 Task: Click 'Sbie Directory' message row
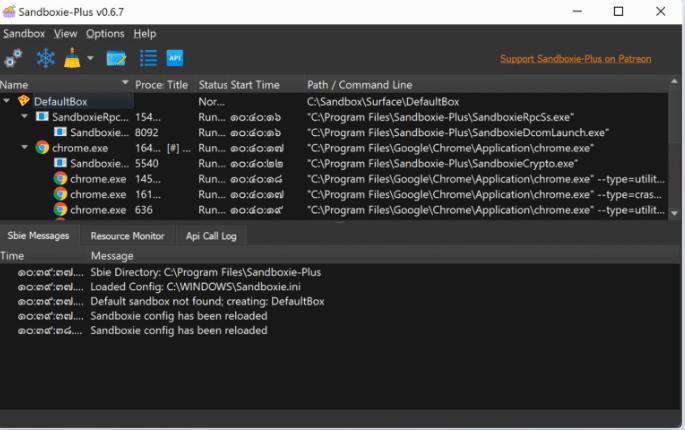click(206, 272)
